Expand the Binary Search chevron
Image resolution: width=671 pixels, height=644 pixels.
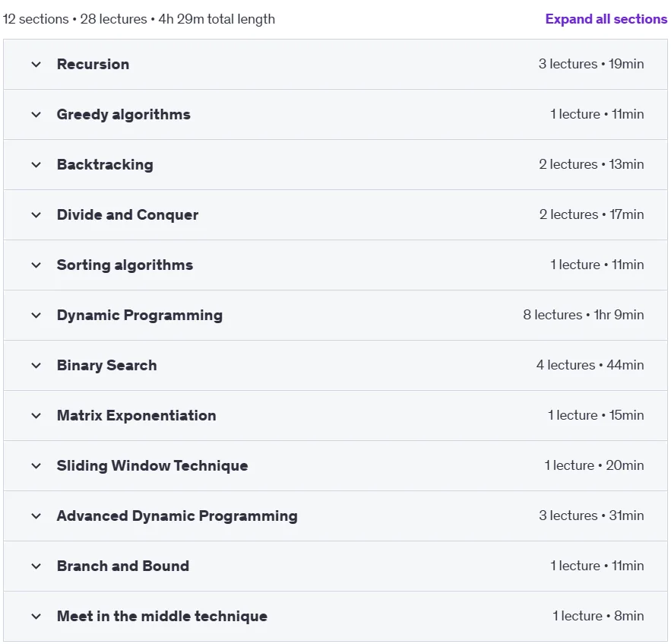coord(36,366)
